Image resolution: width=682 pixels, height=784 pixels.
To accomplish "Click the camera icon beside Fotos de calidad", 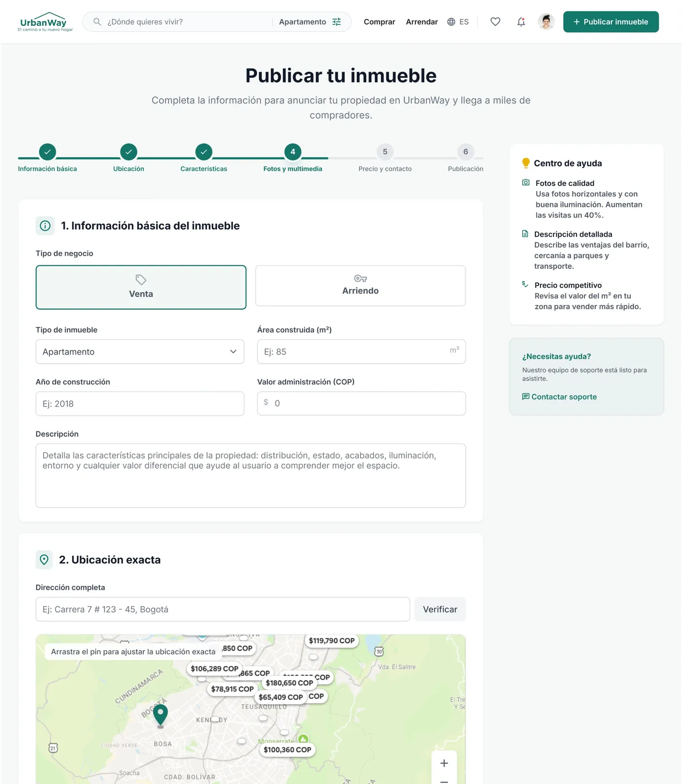I will [x=526, y=183].
